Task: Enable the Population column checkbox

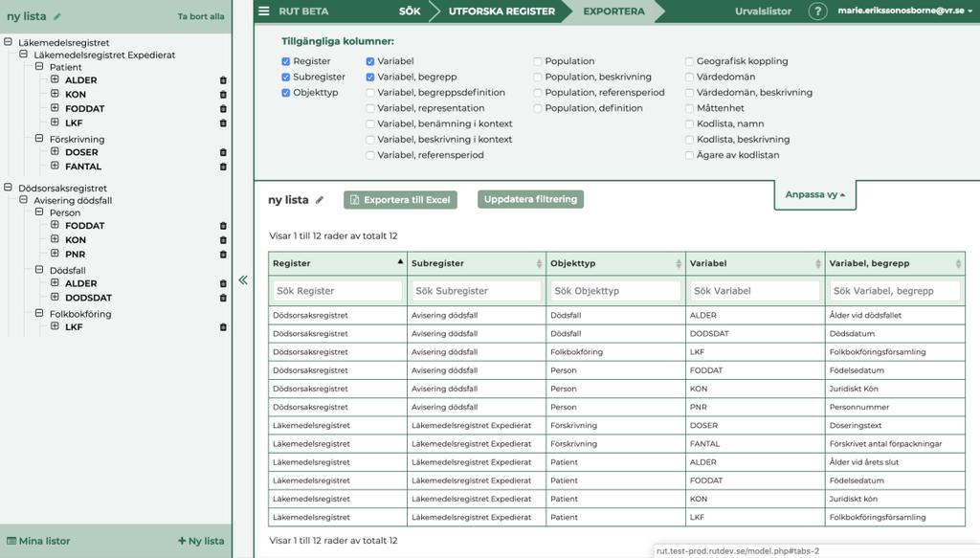Action: pyautogui.click(x=538, y=61)
